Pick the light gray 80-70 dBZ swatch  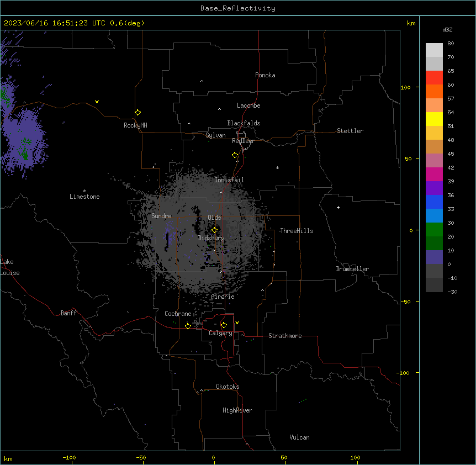click(434, 50)
